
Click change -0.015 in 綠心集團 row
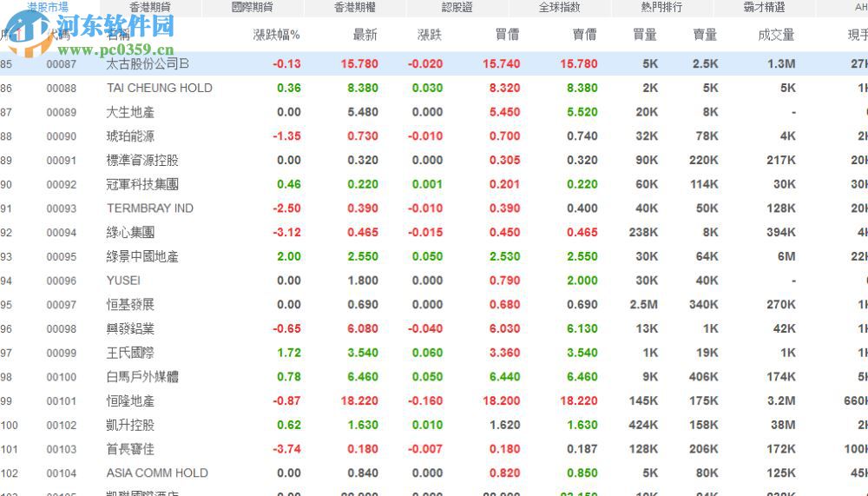pyautogui.click(x=425, y=232)
